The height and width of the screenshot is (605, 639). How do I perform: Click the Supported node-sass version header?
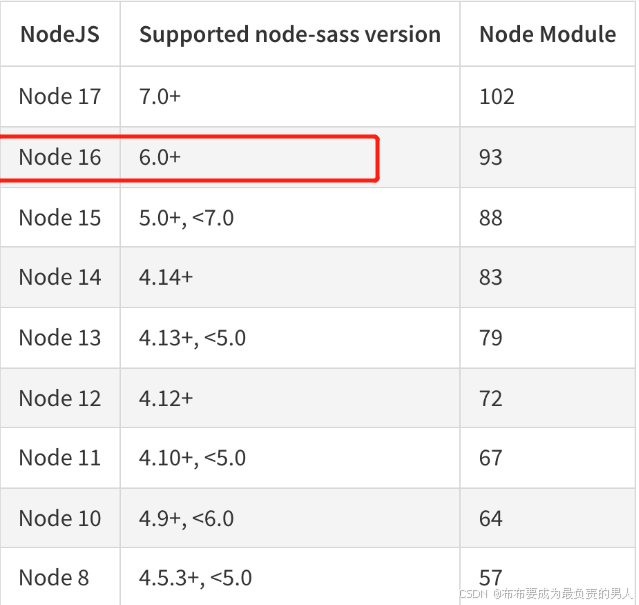(x=290, y=34)
